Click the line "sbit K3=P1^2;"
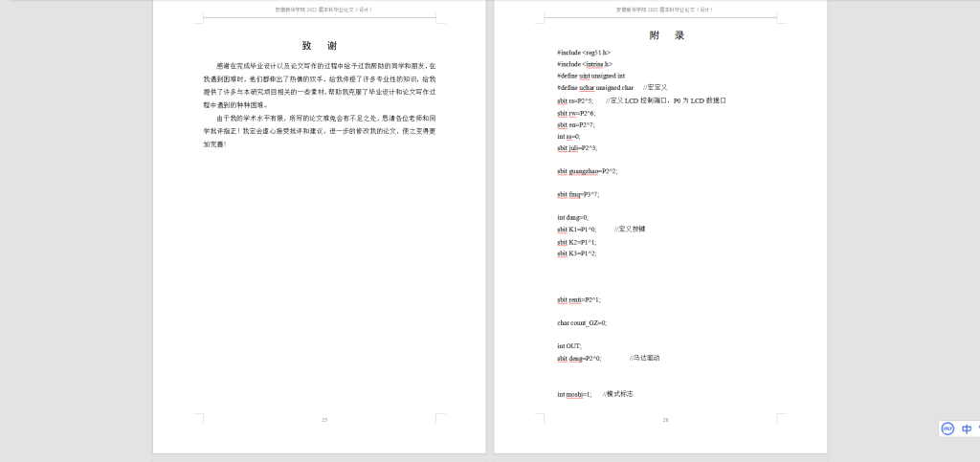The height and width of the screenshot is (462, 980). point(576,253)
